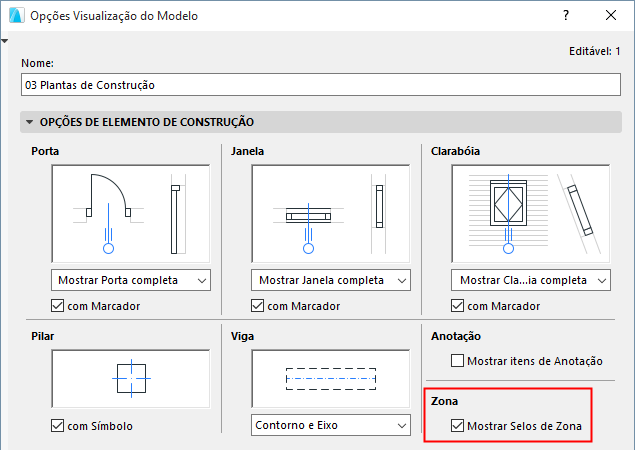This screenshot has height=450, width=635.
Task: Click the small arrow at dialog's left edge
Action: pyautogui.click(x=5, y=41)
